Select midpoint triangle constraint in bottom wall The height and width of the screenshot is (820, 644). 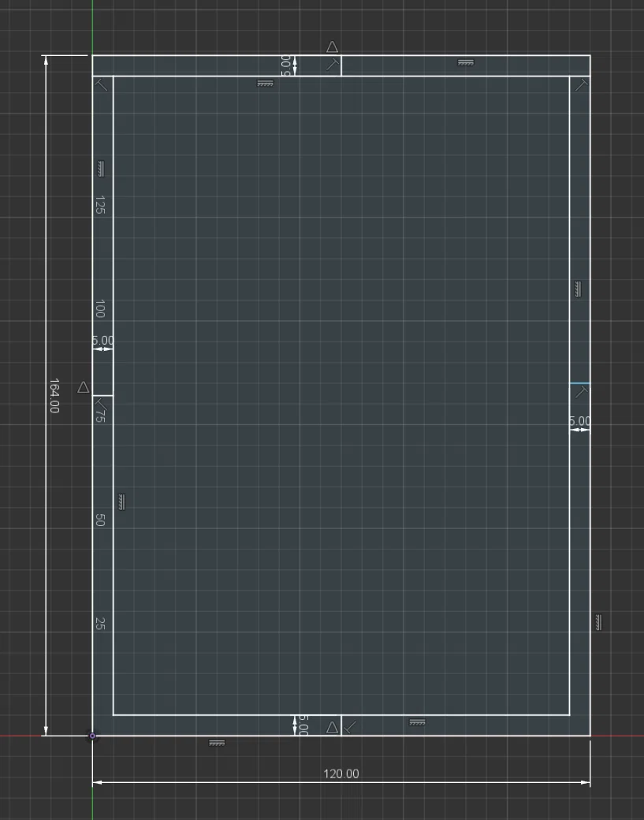pos(332,727)
